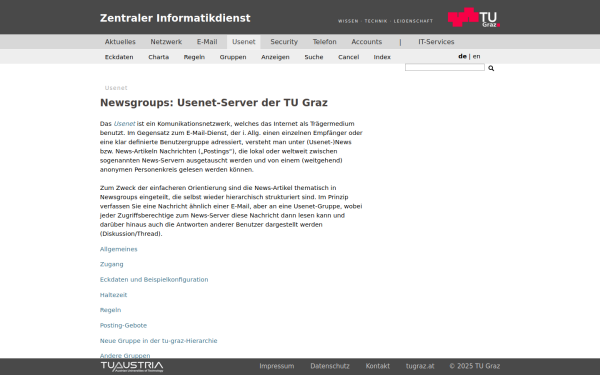
Task: Click the search magnifier icon
Action: coord(491,68)
